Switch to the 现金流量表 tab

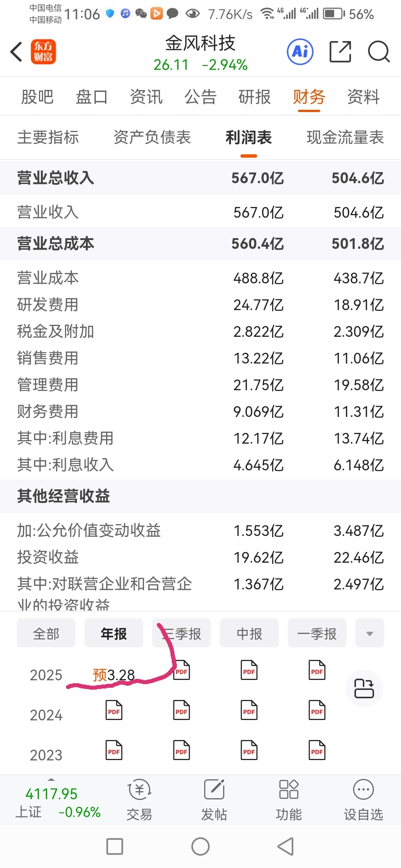(345, 137)
